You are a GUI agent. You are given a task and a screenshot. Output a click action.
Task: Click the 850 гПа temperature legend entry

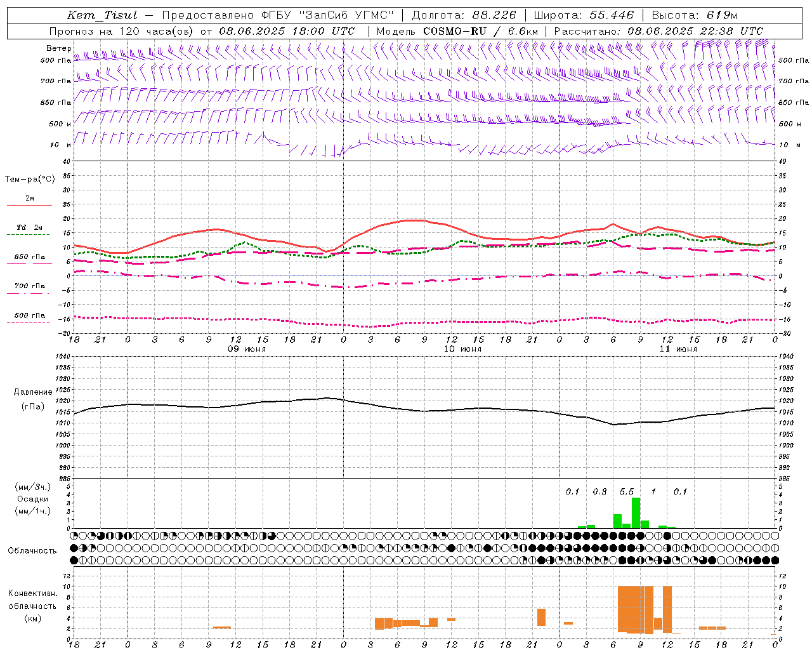pos(30,257)
